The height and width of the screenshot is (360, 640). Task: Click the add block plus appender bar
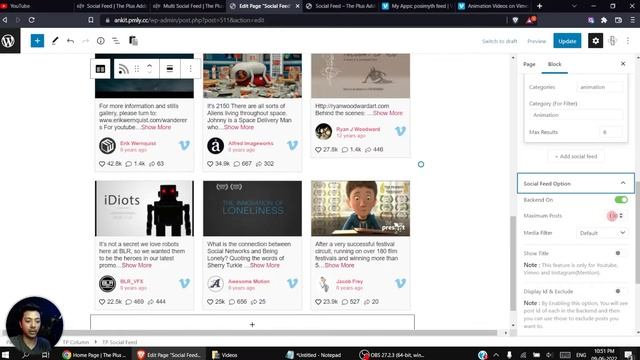252,324
